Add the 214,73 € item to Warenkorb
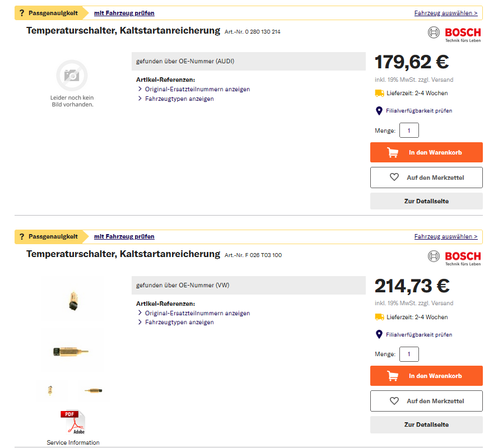503x448 pixels. point(426,376)
